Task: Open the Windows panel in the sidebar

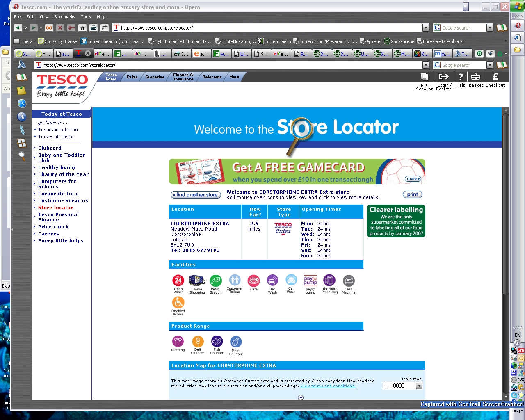Action: coord(22,143)
